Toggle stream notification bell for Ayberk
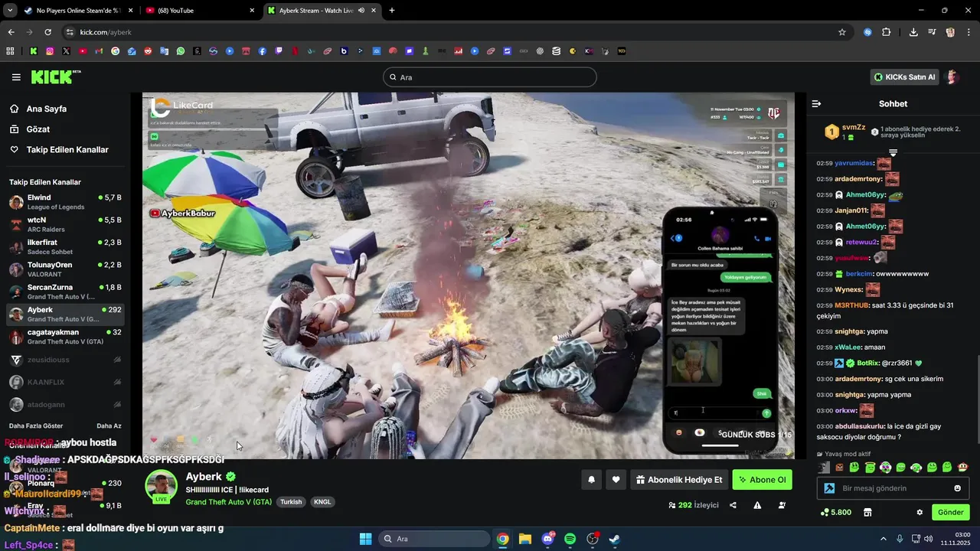This screenshot has width=980, height=551. pyautogui.click(x=591, y=480)
